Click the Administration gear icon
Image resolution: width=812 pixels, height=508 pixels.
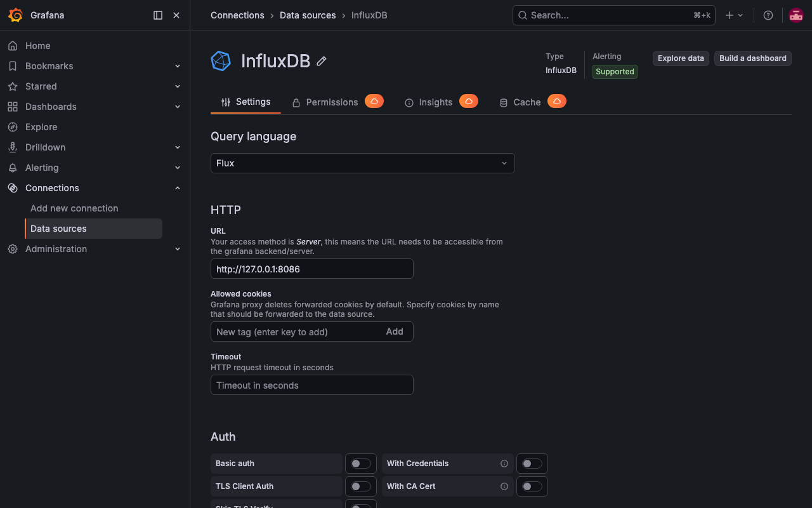click(13, 249)
